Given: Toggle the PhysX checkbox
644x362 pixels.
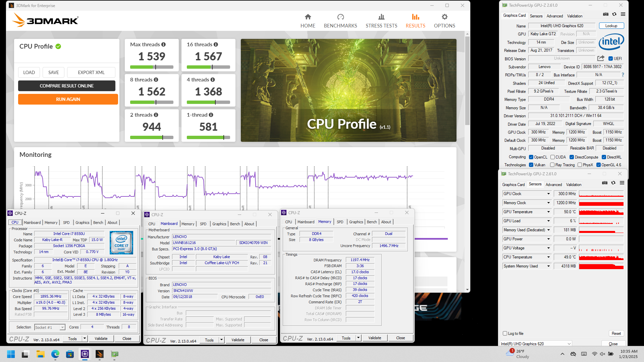Looking at the screenshot, I should click(x=580, y=165).
